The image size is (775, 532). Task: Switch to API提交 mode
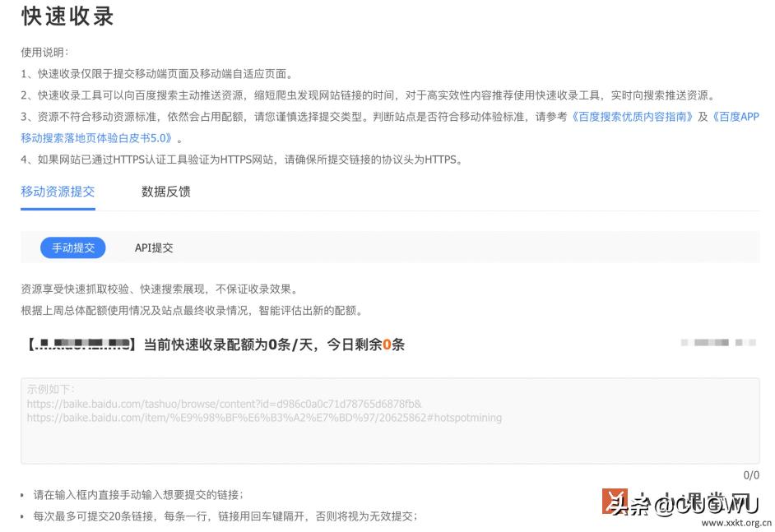click(x=154, y=248)
